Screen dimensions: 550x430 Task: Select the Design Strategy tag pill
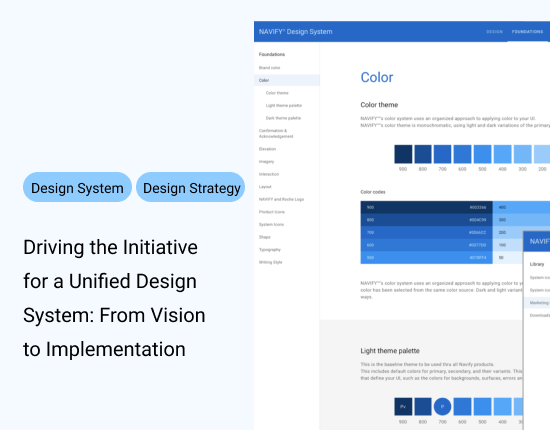(x=190, y=187)
